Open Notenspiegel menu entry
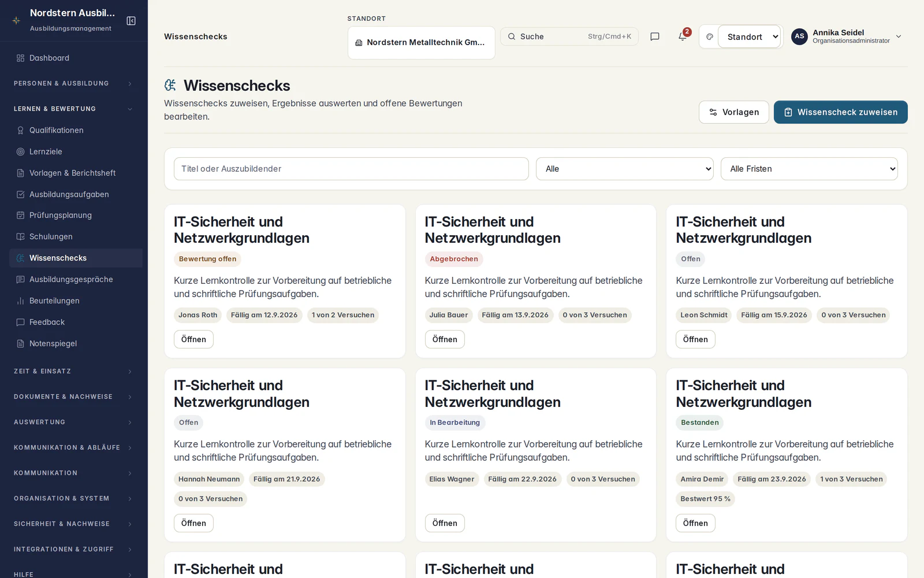924x578 pixels. coord(76,343)
